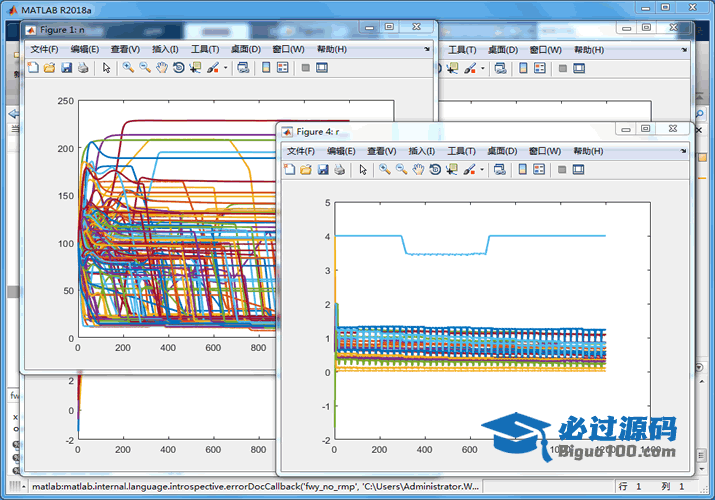Click status bar errorDocCallback message text

click(255, 487)
